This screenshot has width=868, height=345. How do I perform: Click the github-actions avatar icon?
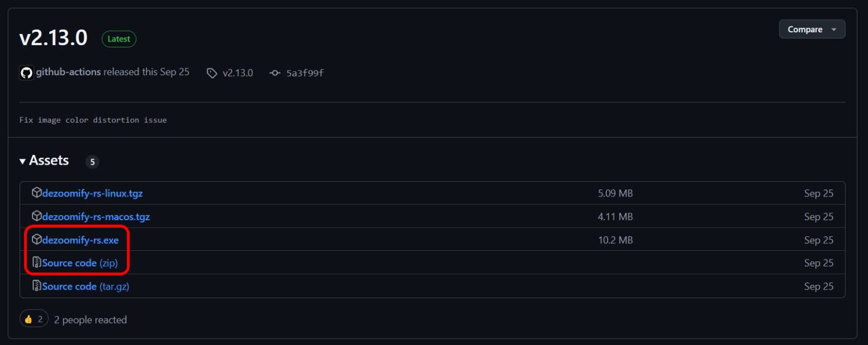tap(27, 73)
